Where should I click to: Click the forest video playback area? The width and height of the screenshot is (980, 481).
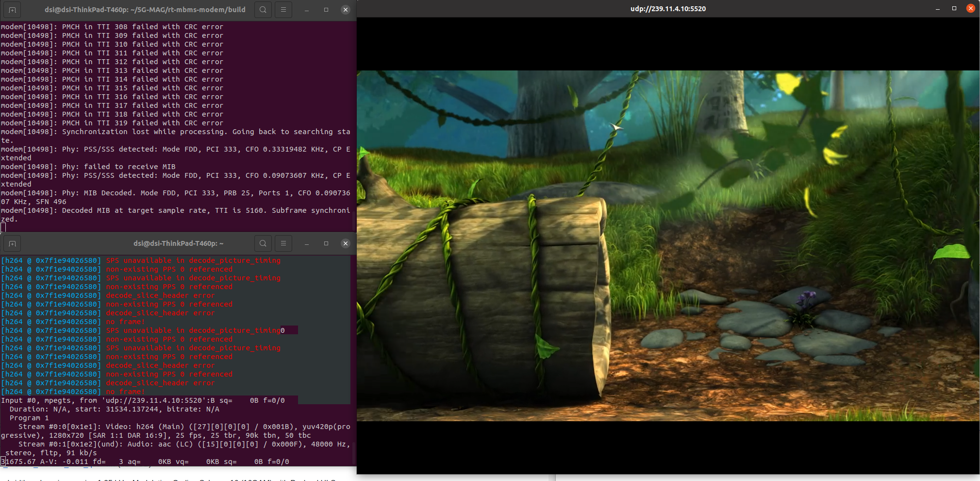pyautogui.click(x=668, y=245)
